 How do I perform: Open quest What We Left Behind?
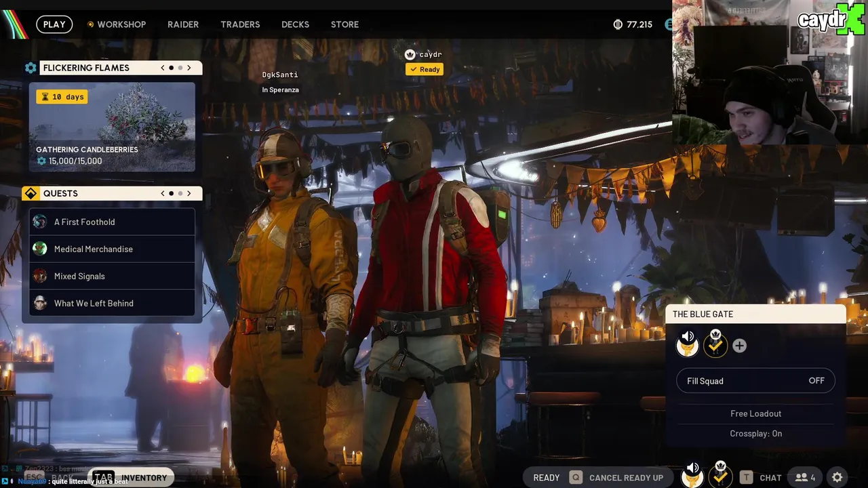point(112,303)
